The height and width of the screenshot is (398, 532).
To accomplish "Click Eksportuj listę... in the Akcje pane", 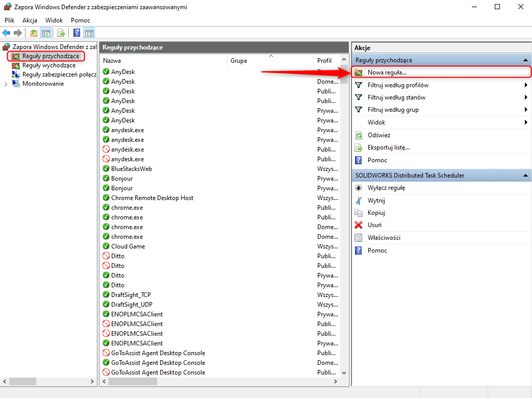I will pos(441,147).
